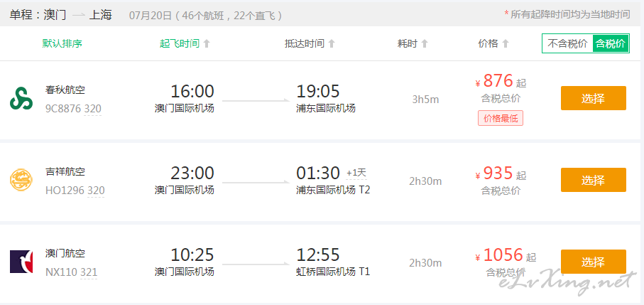Viewport: 644px width, 305px height.
Task: Sort by arrival time arrow icon
Action: click(x=332, y=43)
